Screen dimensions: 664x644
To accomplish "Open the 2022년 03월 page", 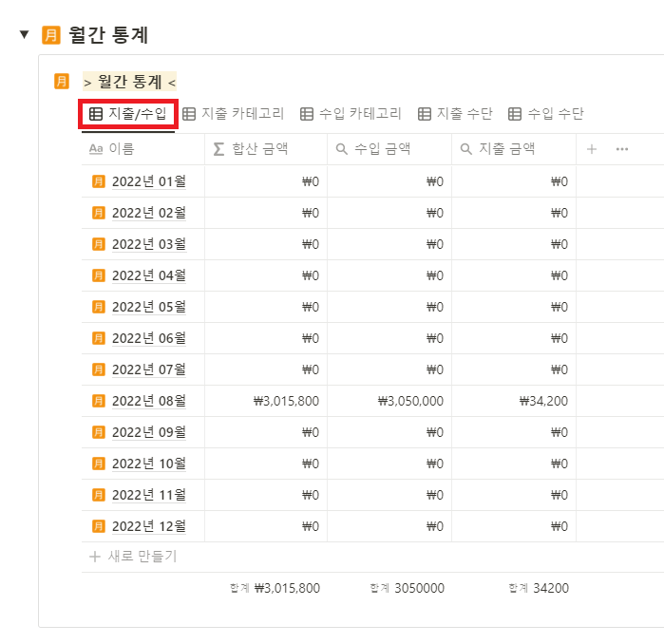I will tap(148, 244).
